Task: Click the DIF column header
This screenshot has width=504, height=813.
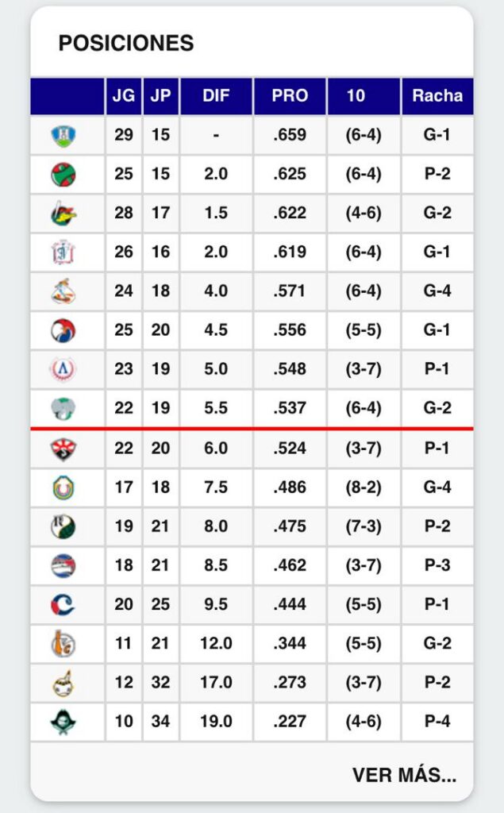Action: (x=216, y=96)
